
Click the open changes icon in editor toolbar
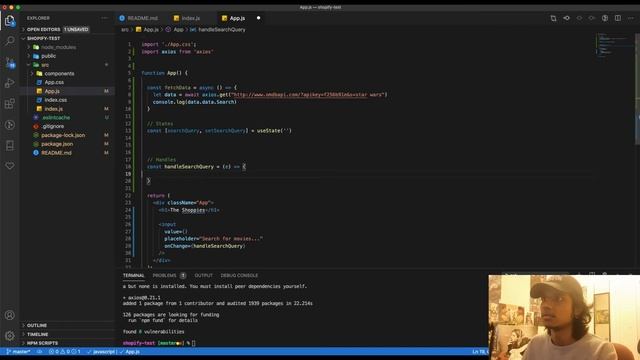tap(553, 18)
